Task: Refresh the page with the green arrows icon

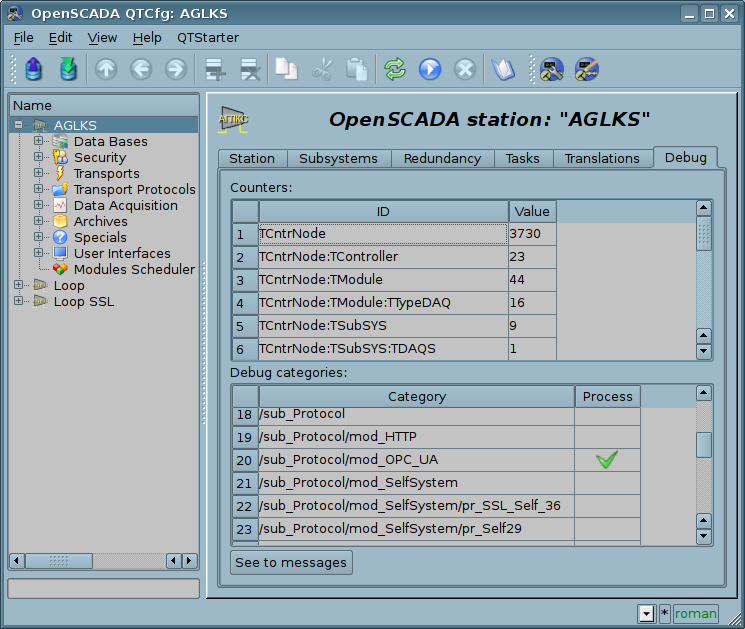Action: pyautogui.click(x=395, y=69)
